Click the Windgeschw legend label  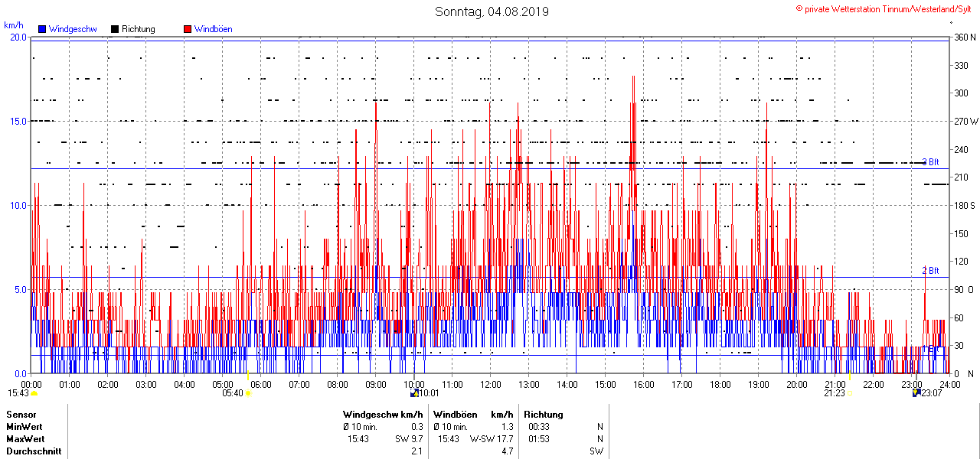pos(73,29)
